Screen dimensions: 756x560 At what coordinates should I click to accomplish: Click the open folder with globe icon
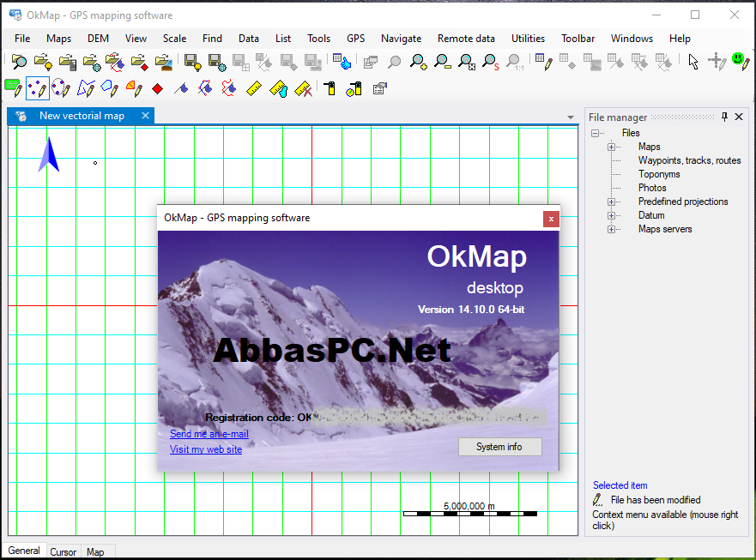tap(92, 62)
